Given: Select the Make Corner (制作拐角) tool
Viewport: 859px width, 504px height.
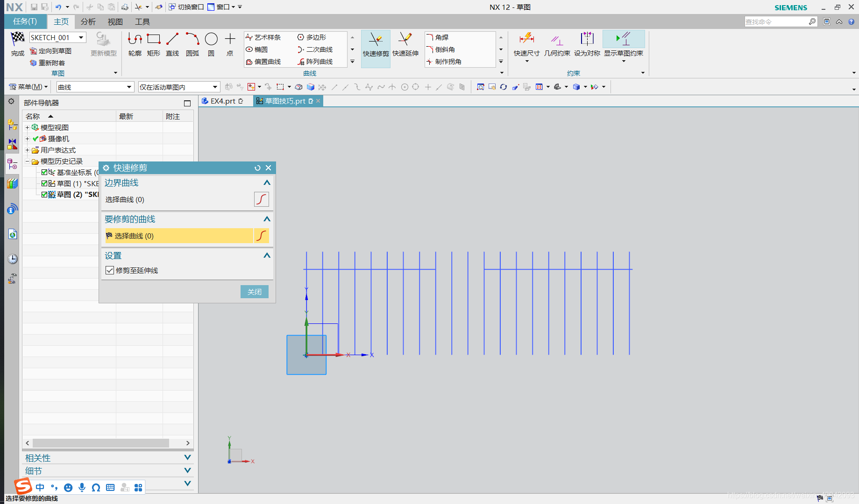Looking at the screenshot, I should (x=444, y=62).
